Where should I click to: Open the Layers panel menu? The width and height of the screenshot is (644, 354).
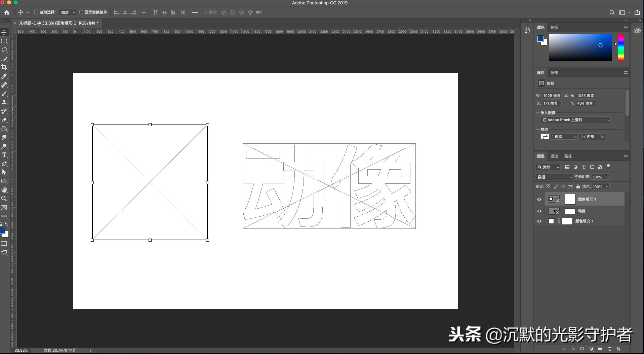click(x=626, y=156)
